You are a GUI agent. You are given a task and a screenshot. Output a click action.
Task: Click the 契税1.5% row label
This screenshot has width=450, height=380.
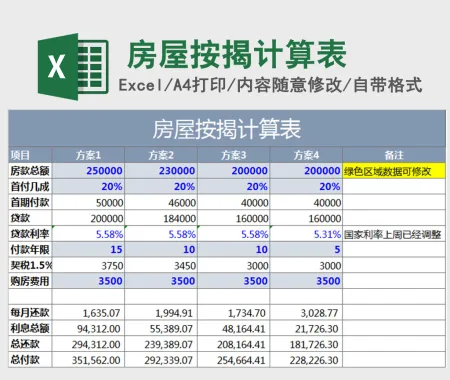[x=30, y=265]
